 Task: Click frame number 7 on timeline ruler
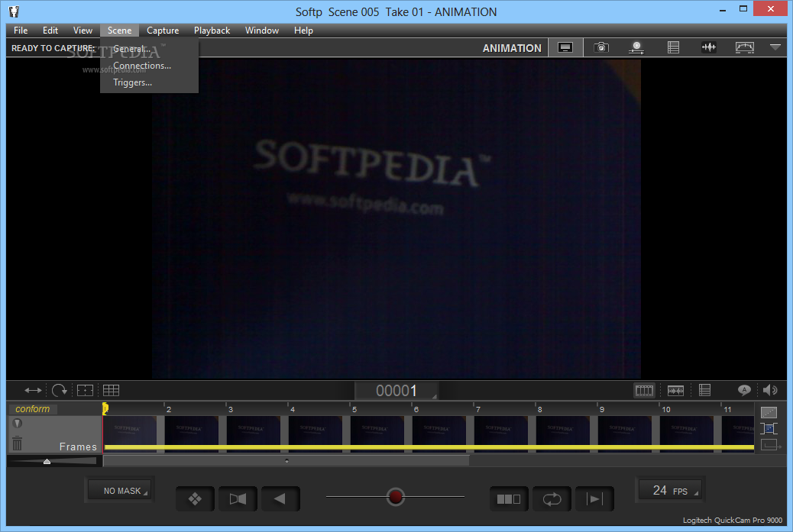point(478,409)
